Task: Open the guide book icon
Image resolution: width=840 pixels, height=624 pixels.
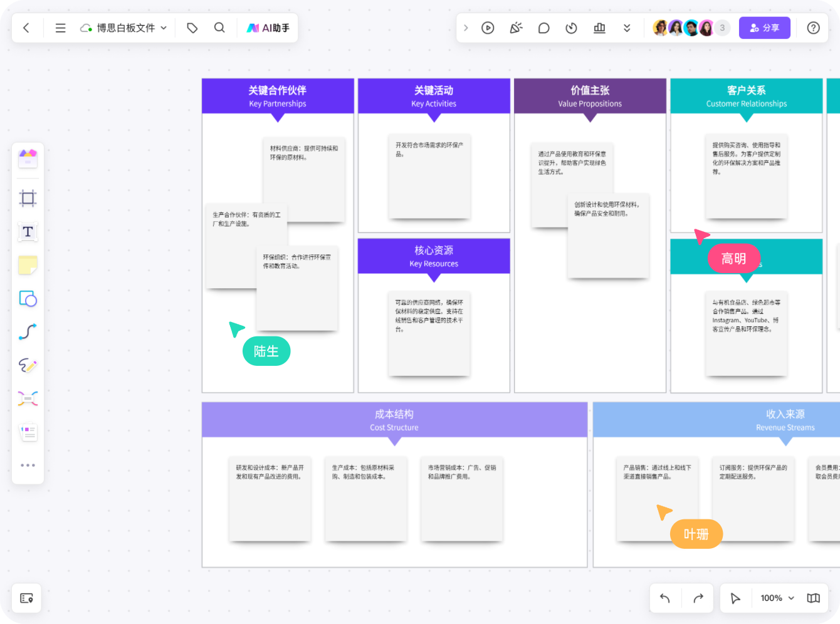Action: coord(813,598)
